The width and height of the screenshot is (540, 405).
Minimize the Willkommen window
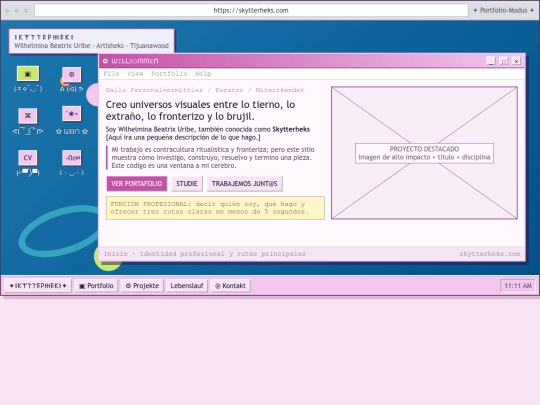coord(491,61)
